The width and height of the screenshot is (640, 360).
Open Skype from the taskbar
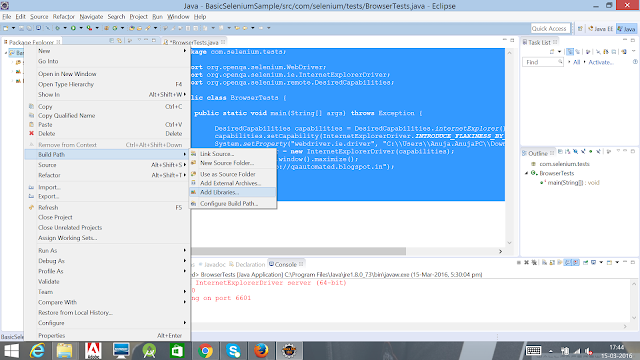click(233, 351)
